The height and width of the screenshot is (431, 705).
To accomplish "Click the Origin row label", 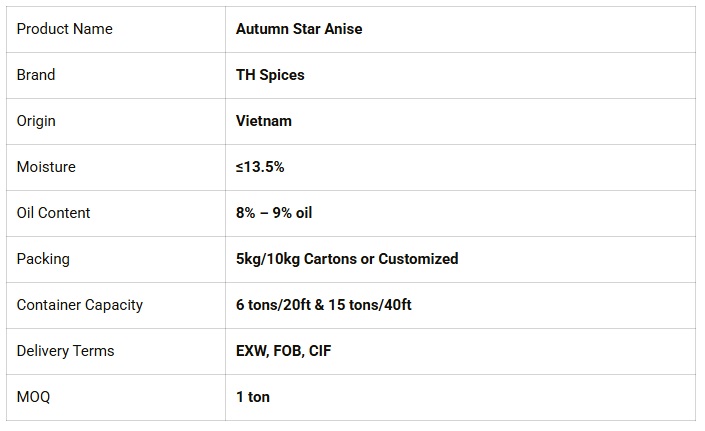I will pyautogui.click(x=36, y=121).
